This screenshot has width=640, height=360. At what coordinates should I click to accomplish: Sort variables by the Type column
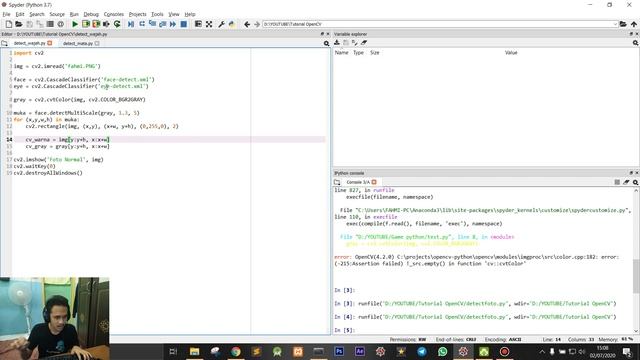[358, 53]
